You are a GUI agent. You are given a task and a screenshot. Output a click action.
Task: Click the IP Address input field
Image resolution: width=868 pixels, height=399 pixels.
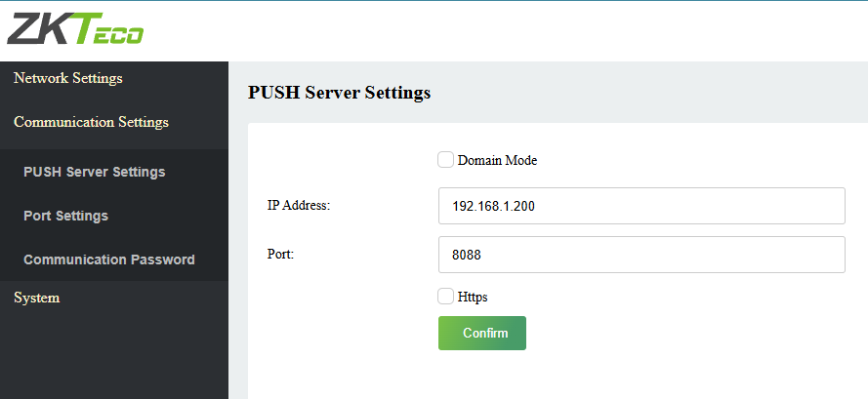641,206
